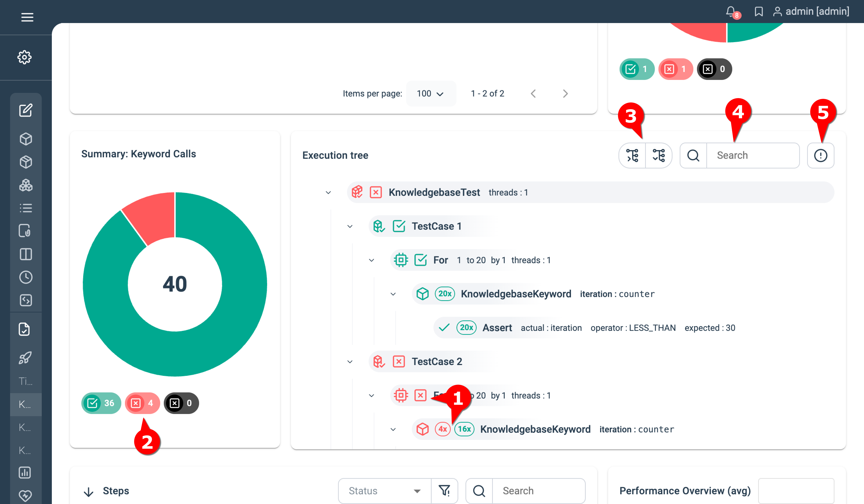Toggle the green 36 passed keyword calls badge
This screenshot has height=504, width=864.
[x=101, y=403]
